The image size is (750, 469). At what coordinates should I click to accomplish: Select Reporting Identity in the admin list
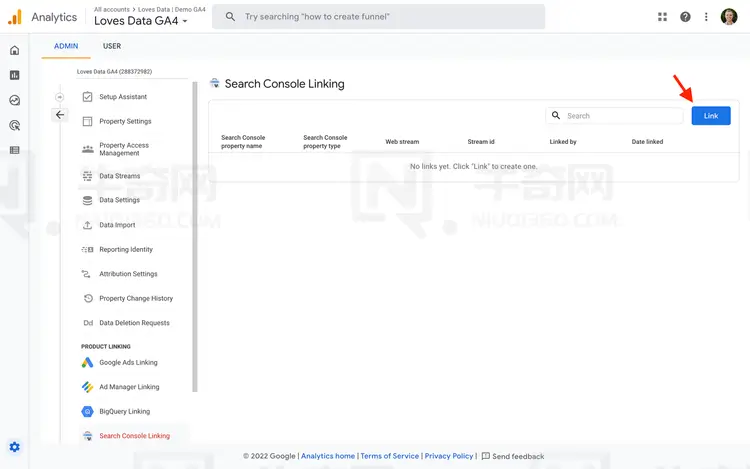[126, 250]
